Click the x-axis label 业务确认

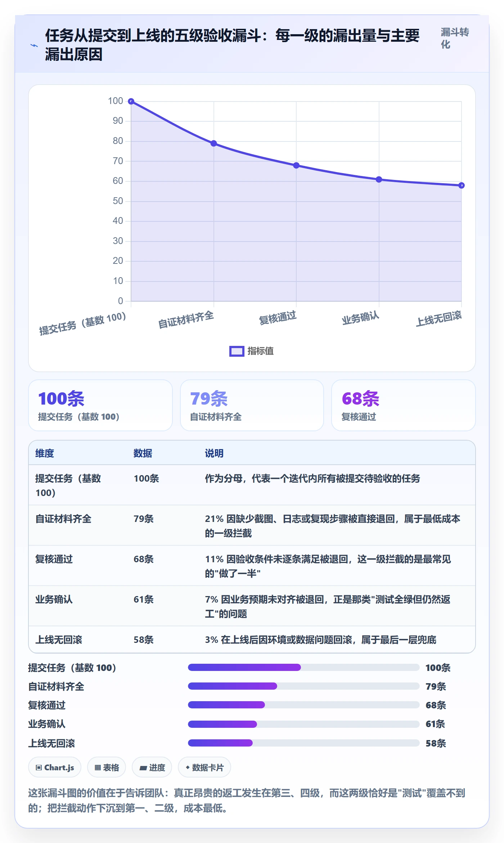pyautogui.click(x=361, y=318)
